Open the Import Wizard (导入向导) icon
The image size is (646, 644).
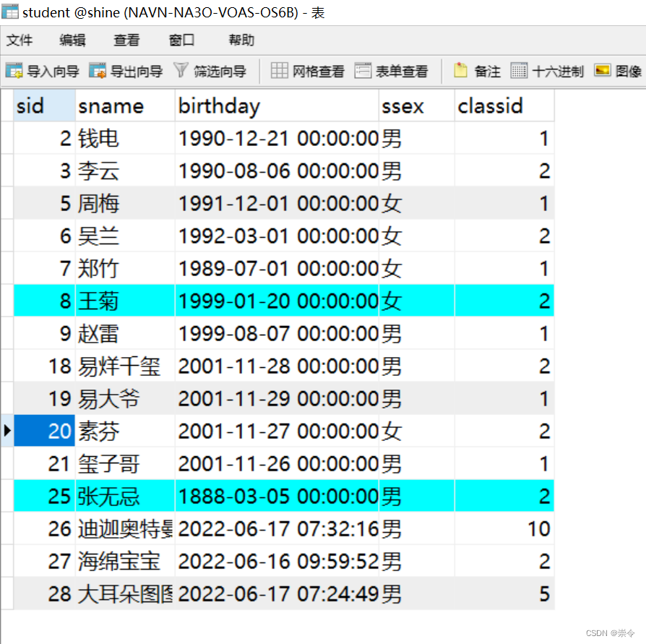[14, 71]
